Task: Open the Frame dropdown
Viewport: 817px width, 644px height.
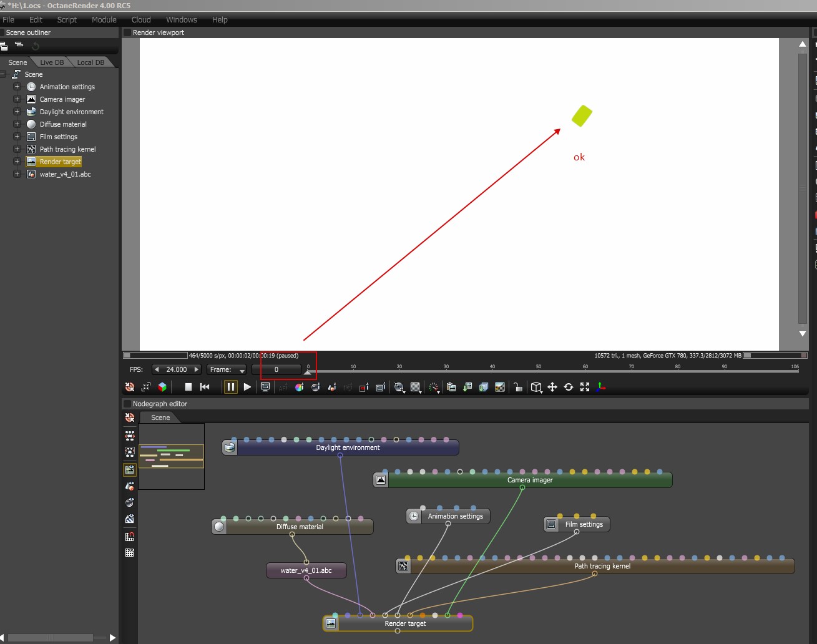Action: [x=227, y=369]
